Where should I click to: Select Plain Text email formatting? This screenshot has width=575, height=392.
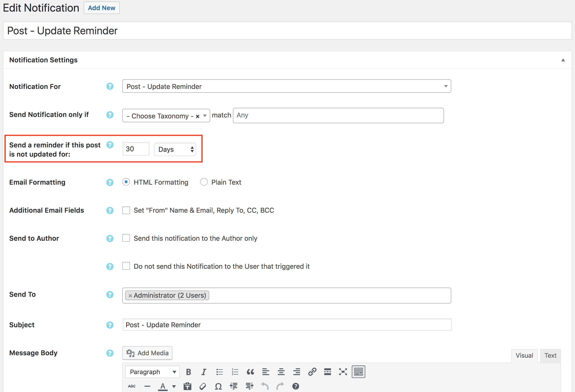click(204, 182)
